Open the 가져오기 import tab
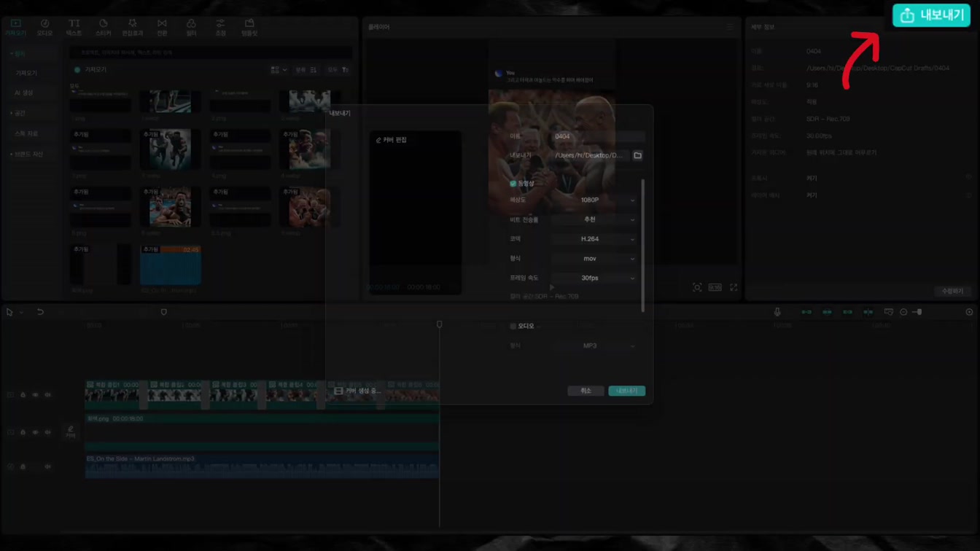 15,28
